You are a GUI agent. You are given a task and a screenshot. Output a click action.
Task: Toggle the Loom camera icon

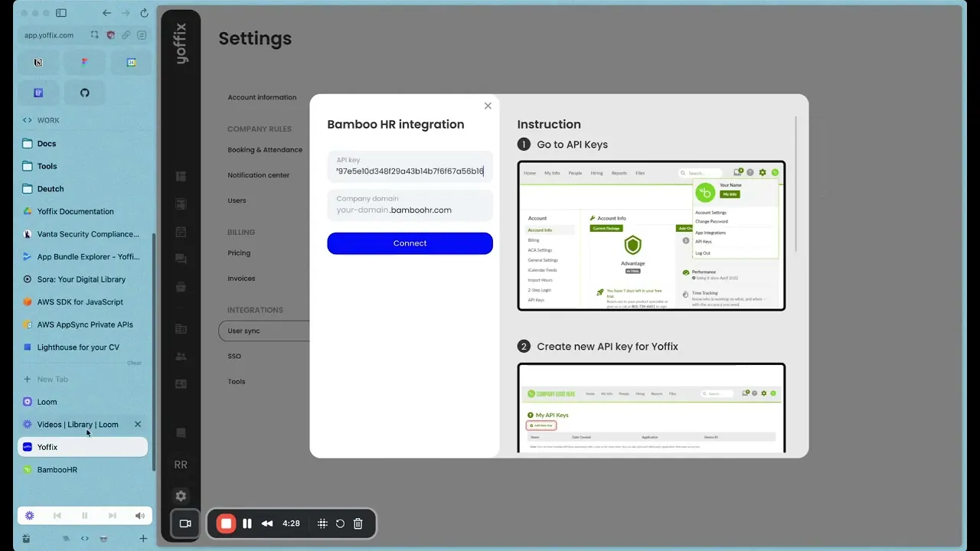(185, 523)
